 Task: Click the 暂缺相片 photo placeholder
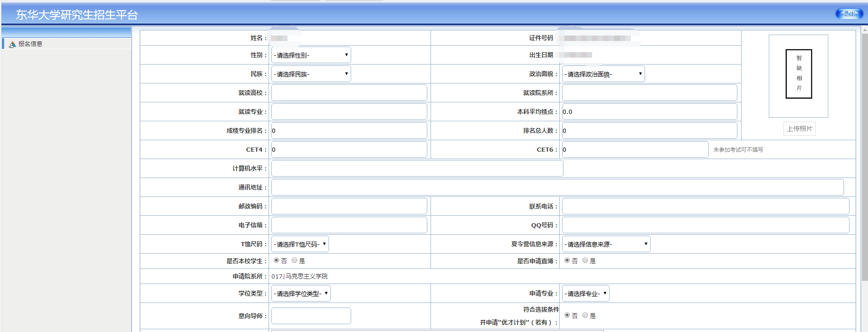point(798,74)
